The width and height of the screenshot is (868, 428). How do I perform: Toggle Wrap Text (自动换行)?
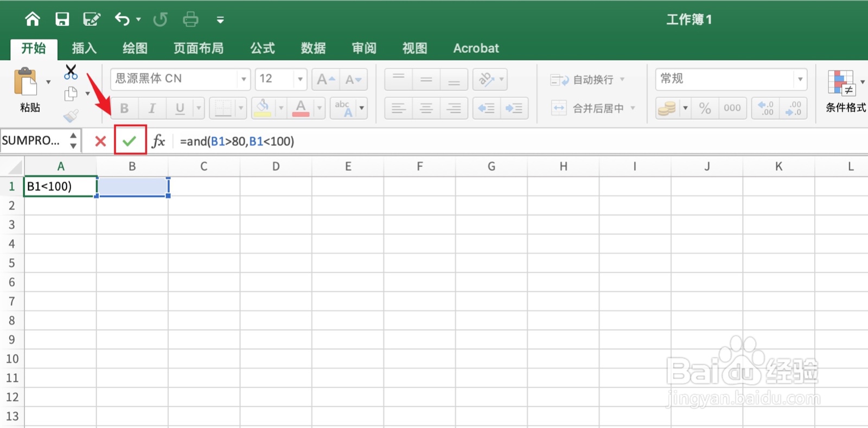coord(587,80)
